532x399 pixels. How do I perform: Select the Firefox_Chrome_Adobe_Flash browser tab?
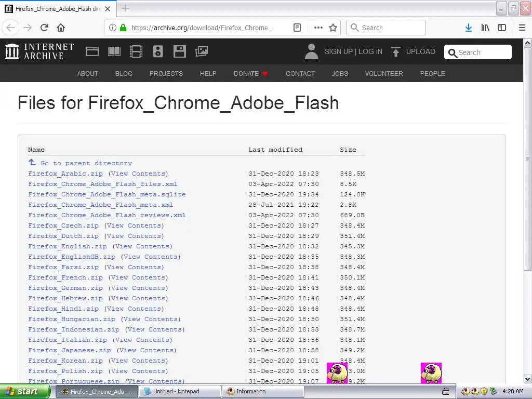[58, 8]
